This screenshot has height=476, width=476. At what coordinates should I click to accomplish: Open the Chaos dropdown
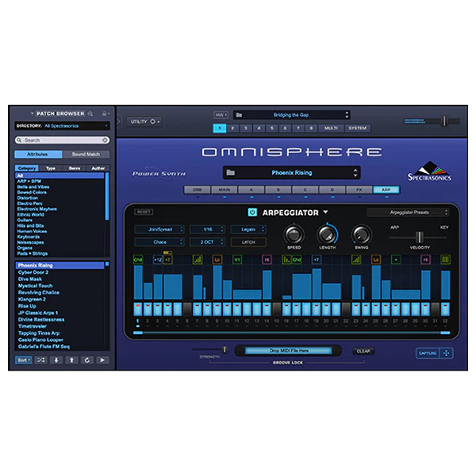pos(159,242)
